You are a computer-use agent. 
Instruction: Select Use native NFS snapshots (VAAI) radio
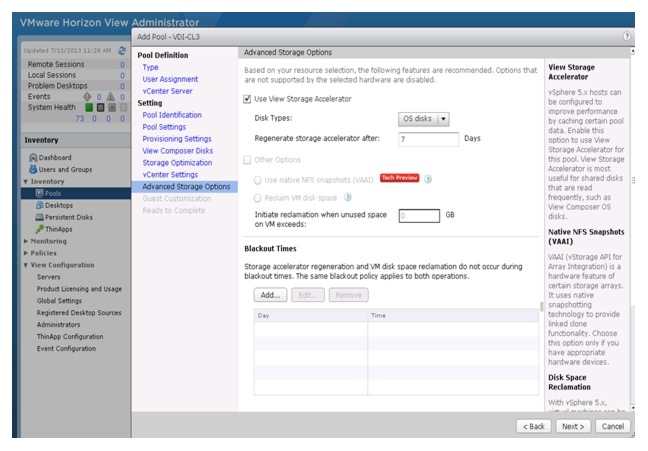(257, 180)
